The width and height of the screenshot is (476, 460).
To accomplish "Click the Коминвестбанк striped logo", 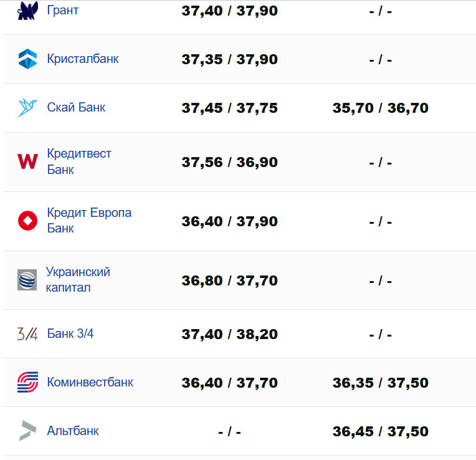I will (28, 382).
